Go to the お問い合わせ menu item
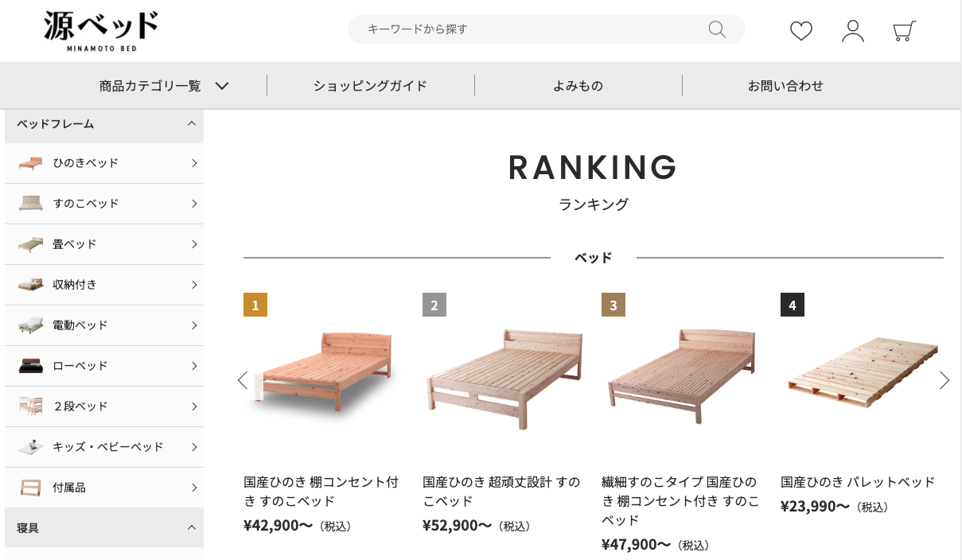This screenshot has height=560, width=962. 785,86
